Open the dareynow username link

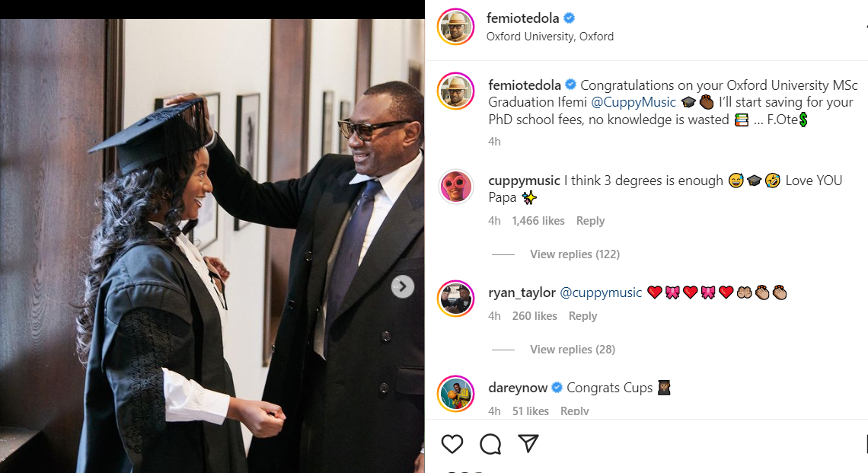(518, 388)
